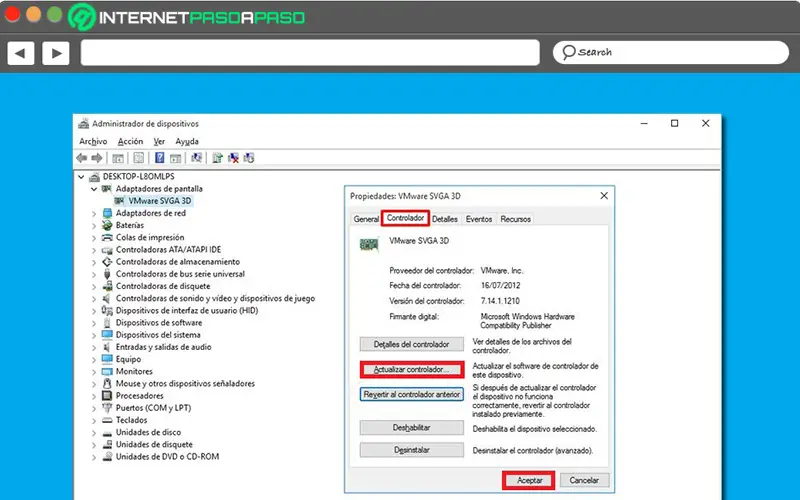Click the Baterías battery icon
Viewport: 800px width, 500px height.
point(107,225)
